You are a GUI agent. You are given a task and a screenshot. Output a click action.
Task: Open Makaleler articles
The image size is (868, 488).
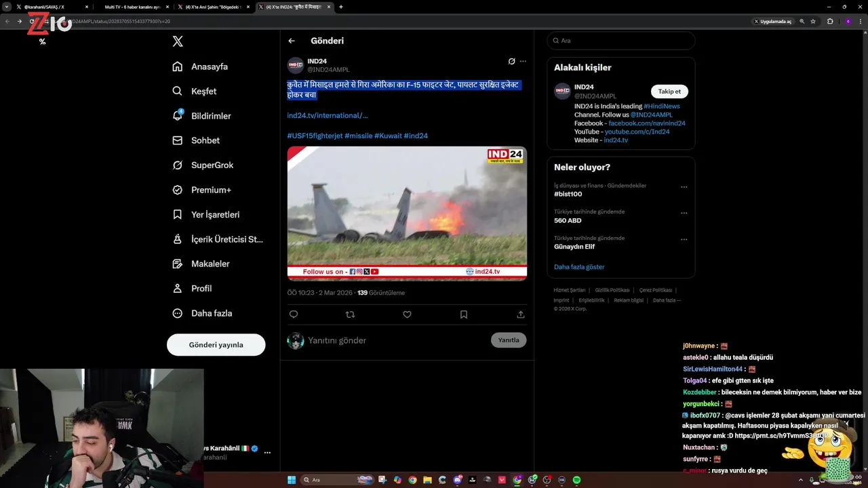pos(201,264)
